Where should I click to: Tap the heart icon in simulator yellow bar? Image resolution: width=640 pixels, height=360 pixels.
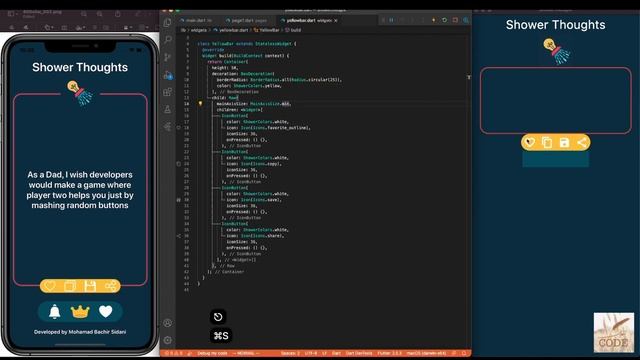coord(529,142)
